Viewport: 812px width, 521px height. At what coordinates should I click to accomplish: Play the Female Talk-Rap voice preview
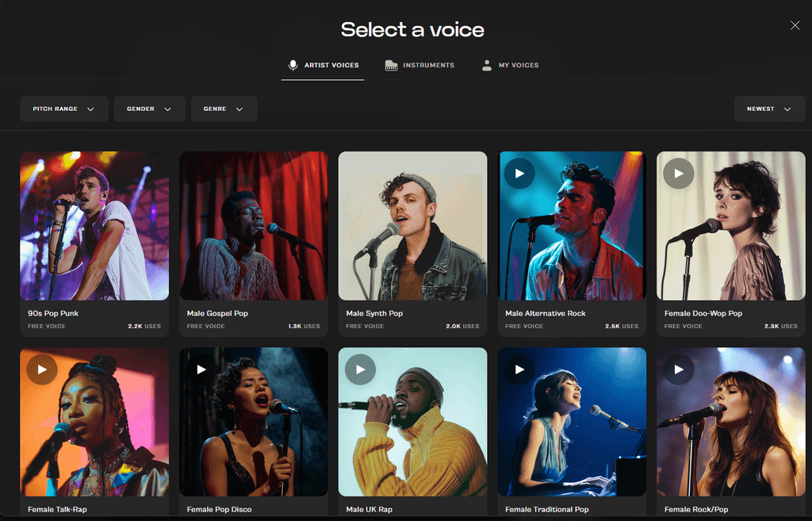pyautogui.click(x=41, y=369)
